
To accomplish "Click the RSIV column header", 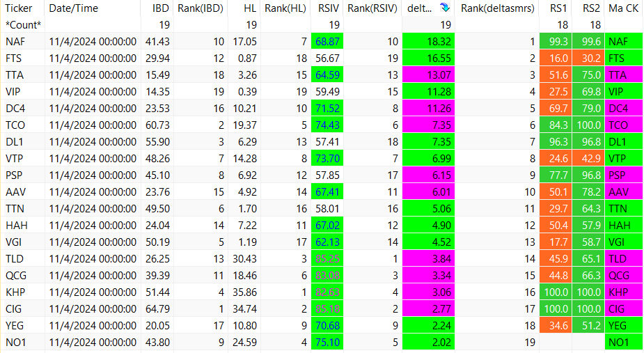I will [327, 8].
